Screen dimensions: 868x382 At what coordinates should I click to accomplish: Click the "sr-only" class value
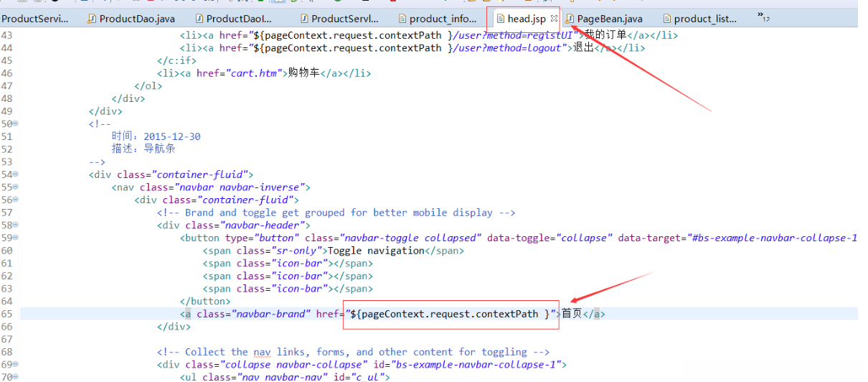coord(296,251)
